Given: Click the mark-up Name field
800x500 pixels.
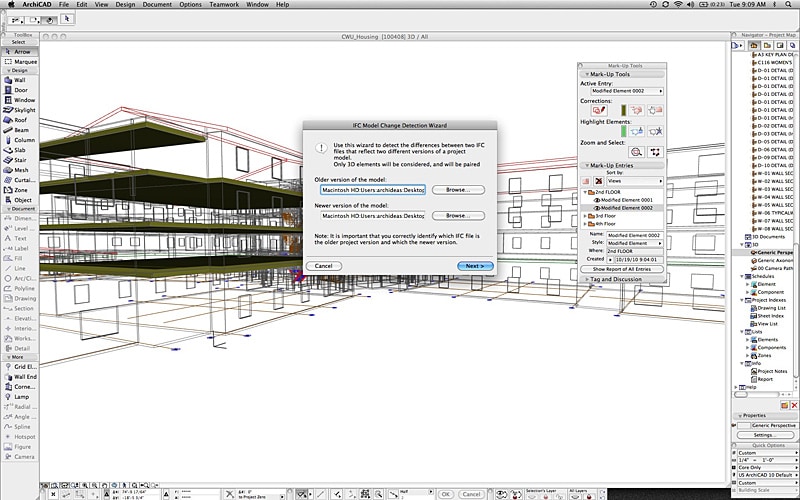Looking at the screenshot, I should [635, 235].
